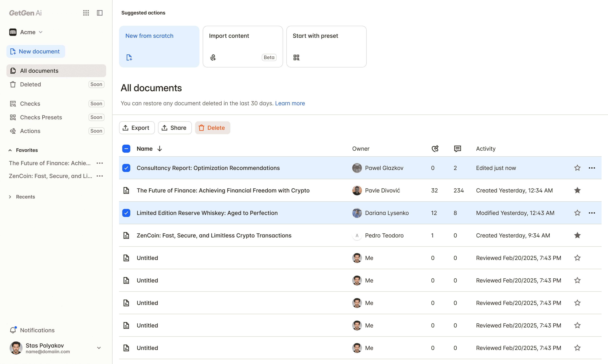
Task: Open more options for Whiskey document row
Action: point(592,213)
